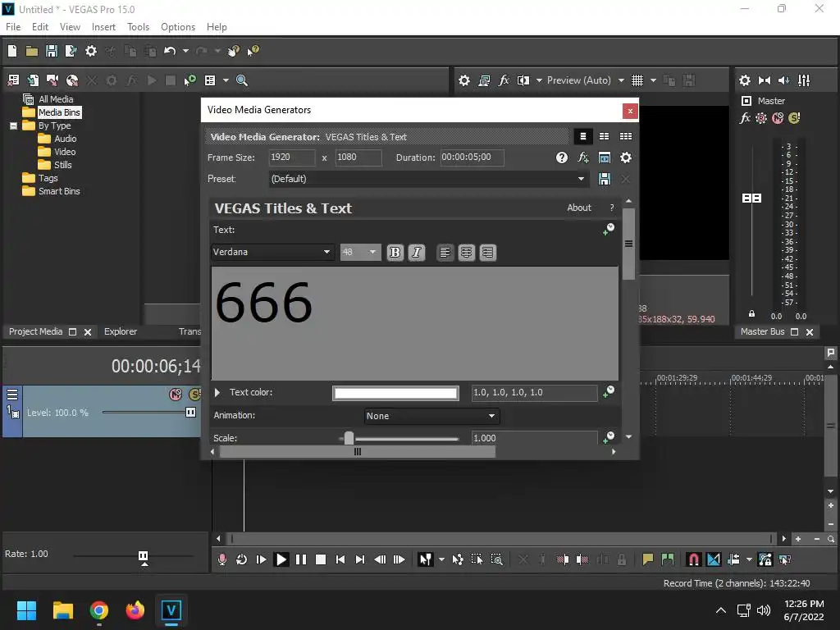
Task: Click the Open project folder icon
Action: [x=32, y=51]
